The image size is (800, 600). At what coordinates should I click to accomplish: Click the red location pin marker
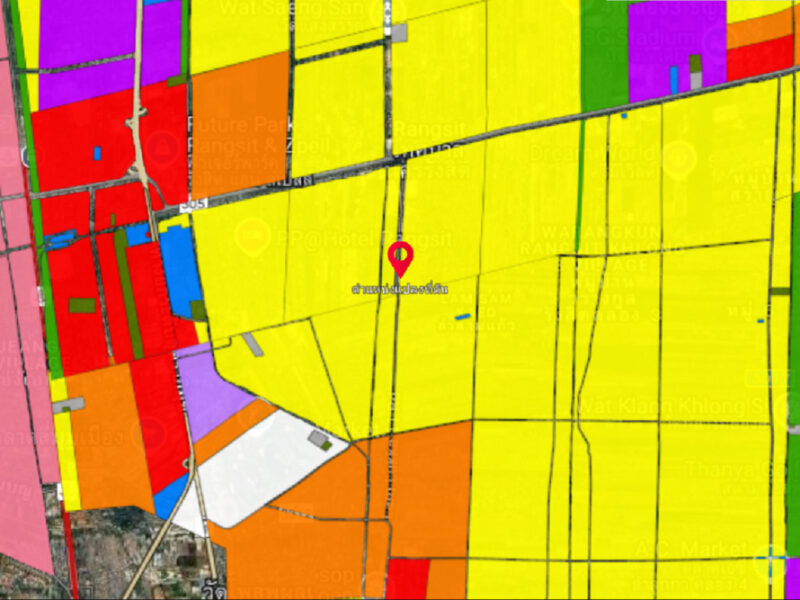point(400,257)
